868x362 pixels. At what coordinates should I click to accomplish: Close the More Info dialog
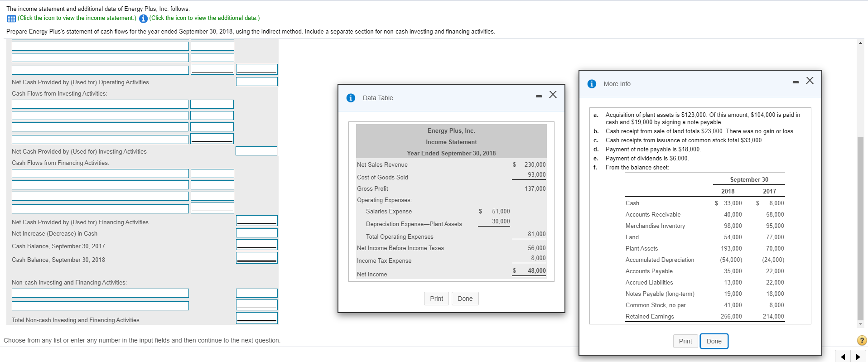810,80
